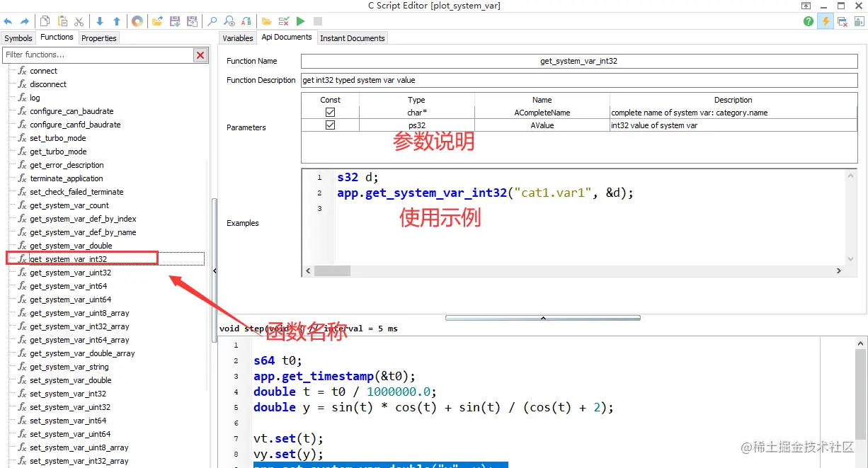Click the plain open folder icon

tap(267, 21)
